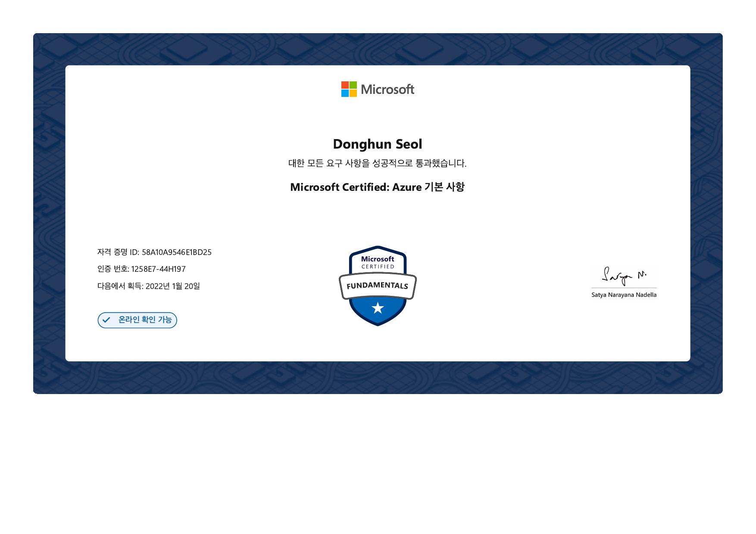This screenshot has width=756, height=534.
Task: Select the recipient name Donghun Seol
Action: click(x=377, y=144)
